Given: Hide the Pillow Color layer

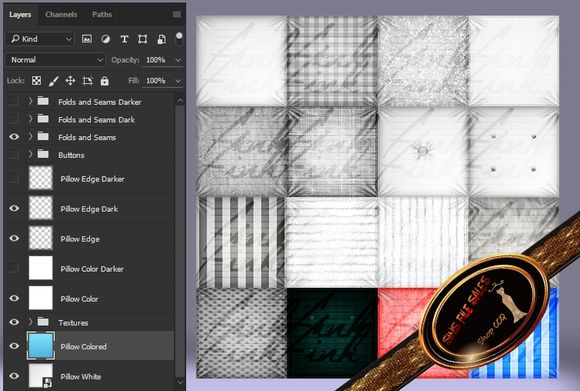Looking at the screenshot, I should 14,298.
